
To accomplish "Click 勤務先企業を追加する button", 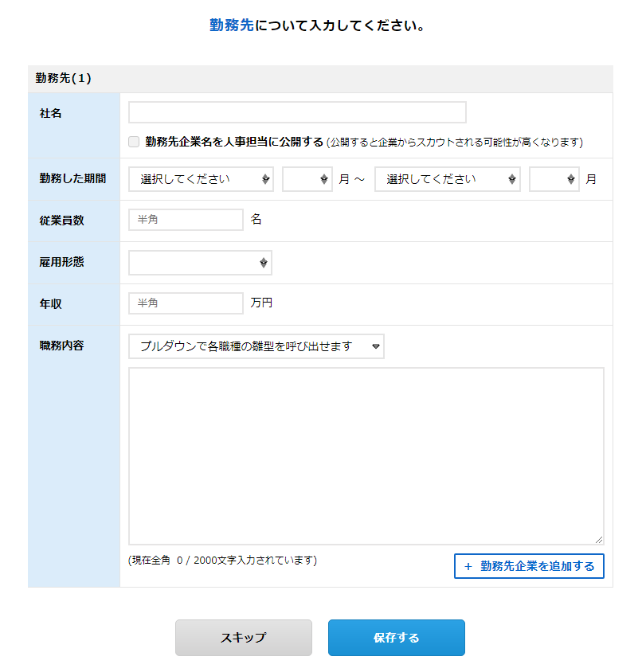I will coord(529,566).
